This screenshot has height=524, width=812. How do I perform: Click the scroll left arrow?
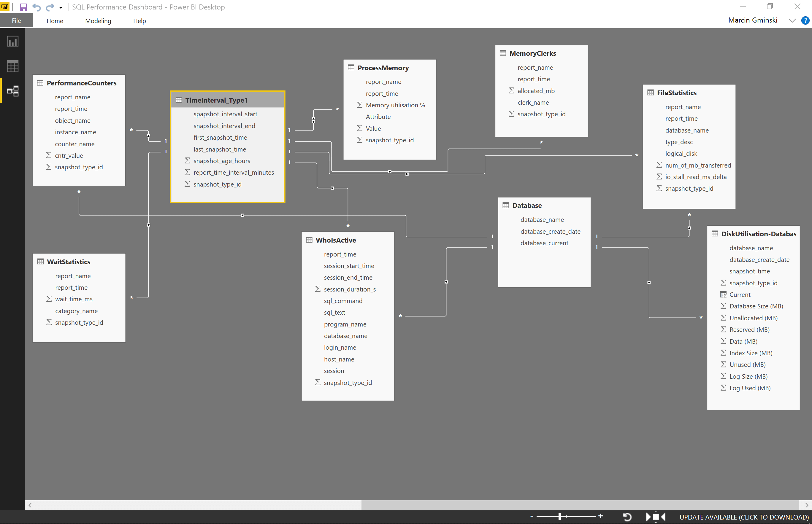click(30, 505)
